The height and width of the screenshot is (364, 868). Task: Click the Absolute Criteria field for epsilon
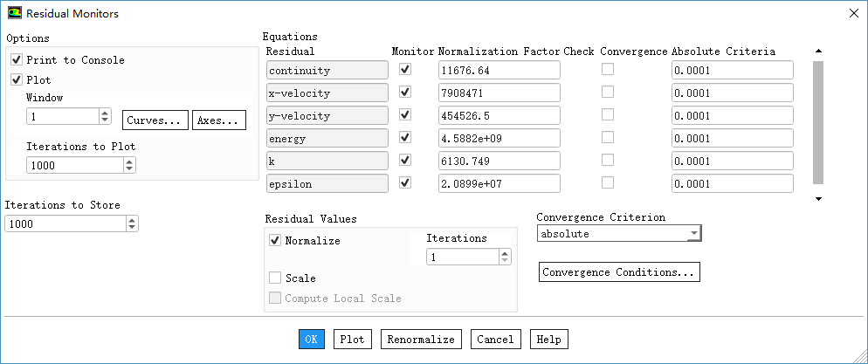click(x=732, y=183)
